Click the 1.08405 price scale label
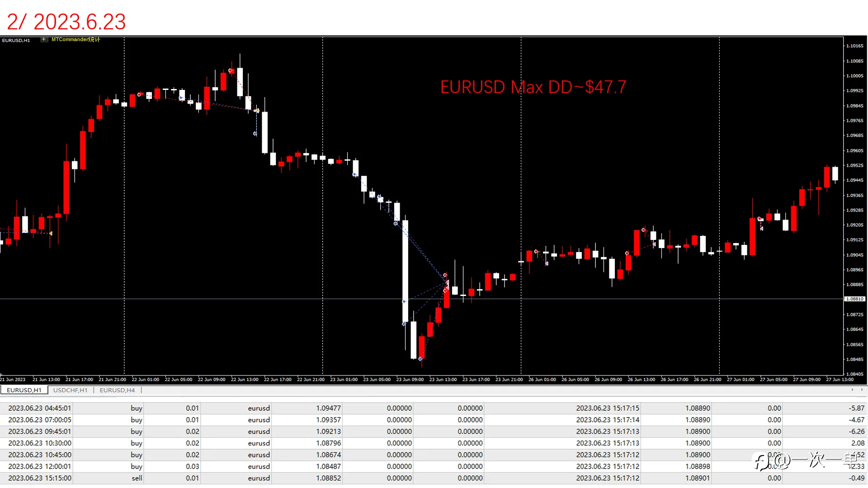This screenshot has width=868, height=488. 855,374
